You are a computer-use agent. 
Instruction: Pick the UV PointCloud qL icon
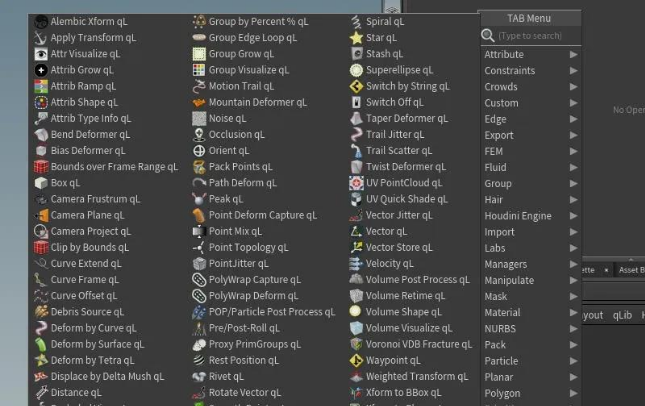[356, 183]
